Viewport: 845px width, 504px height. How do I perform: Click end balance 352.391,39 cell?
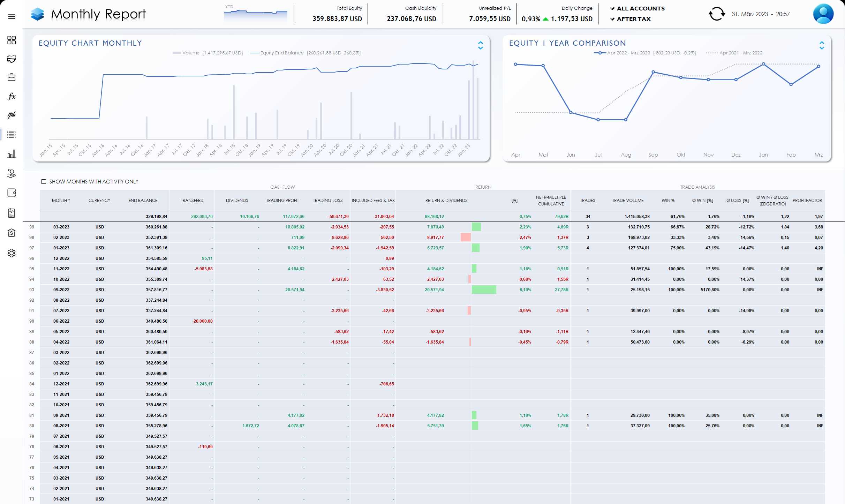[156, 237]
